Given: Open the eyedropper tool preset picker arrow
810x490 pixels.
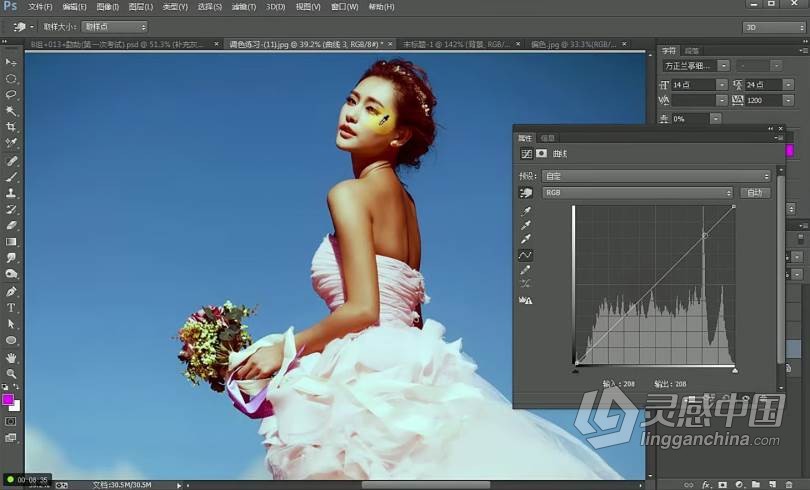Looking at the screenshot, I should coord(32,27).
